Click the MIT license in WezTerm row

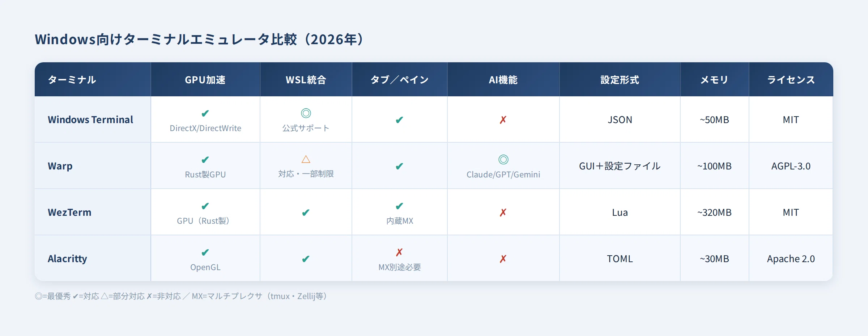(791, 213)
